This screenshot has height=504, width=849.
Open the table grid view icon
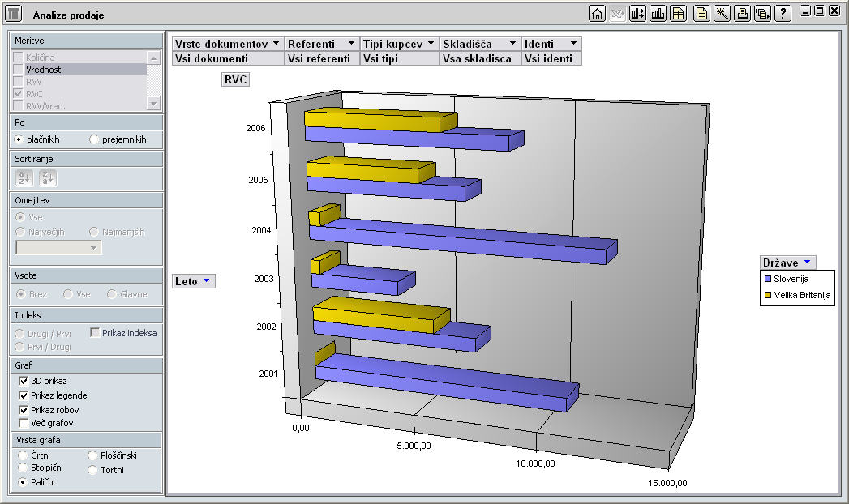pos(678,14)
